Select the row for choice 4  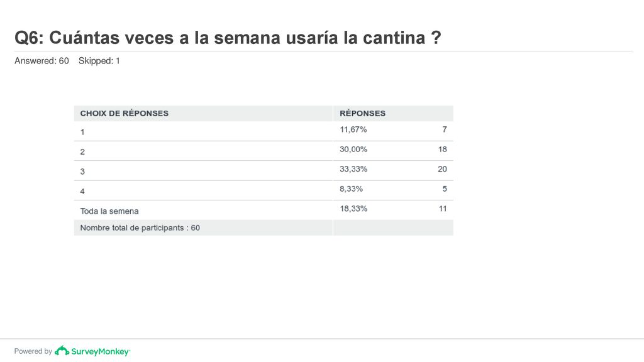[264, 190]
